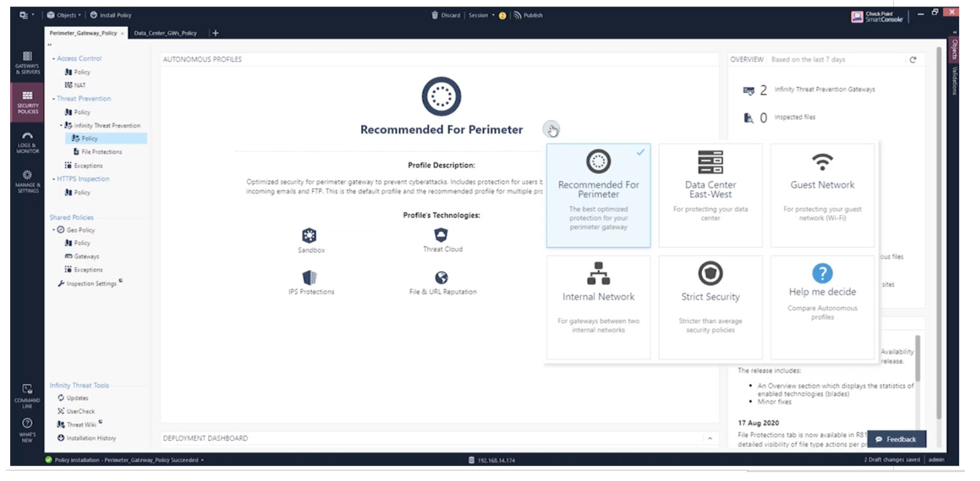Expand the Deployment Dashboard panel
This screenshot has height=481, width=980.
(x=710, y=438)
